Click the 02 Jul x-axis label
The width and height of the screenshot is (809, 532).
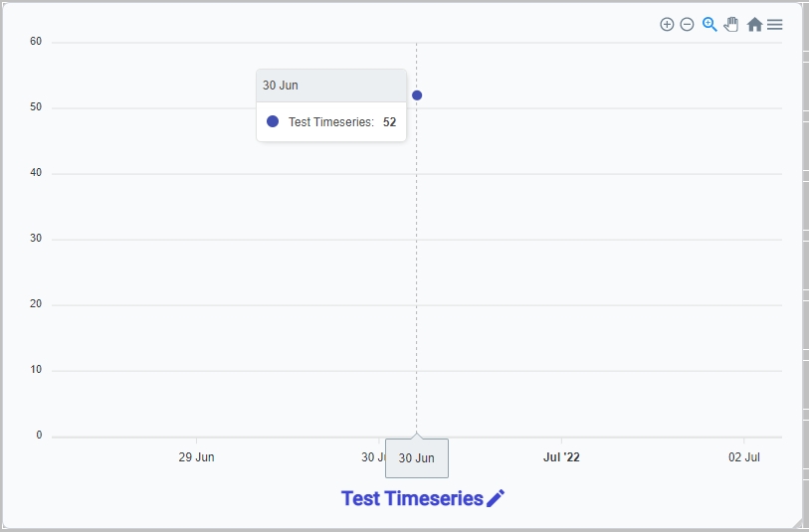click(743, 457)
